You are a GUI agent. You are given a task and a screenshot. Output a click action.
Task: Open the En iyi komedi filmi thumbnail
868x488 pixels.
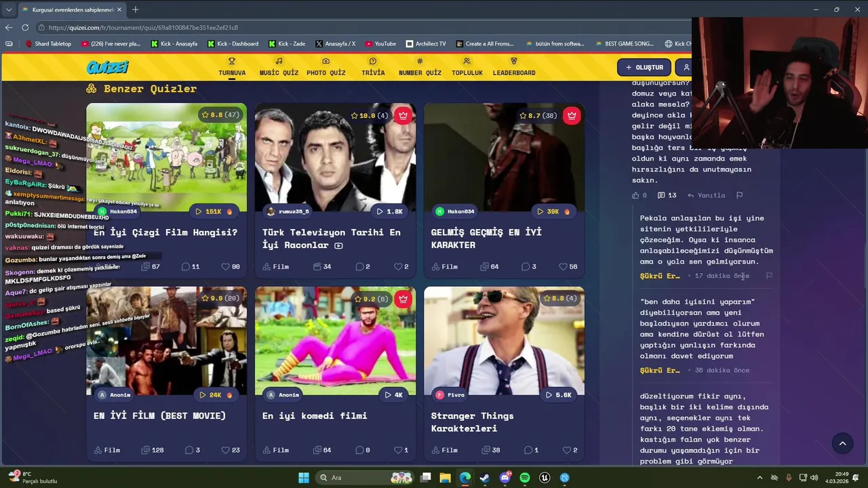pyautogui.click(x=335, y=341)
